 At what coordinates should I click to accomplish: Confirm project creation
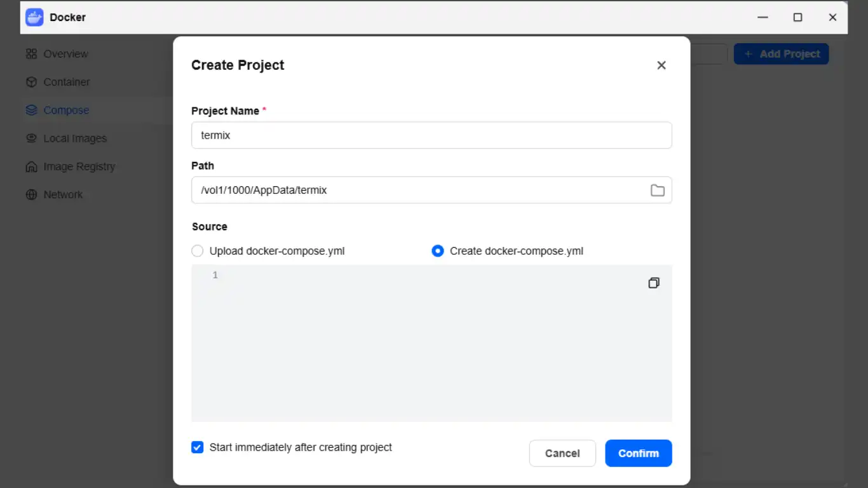point(639,453)
